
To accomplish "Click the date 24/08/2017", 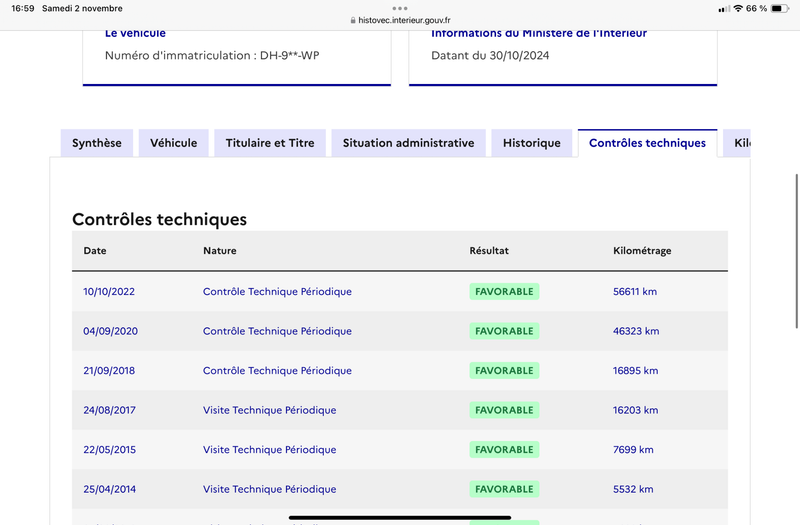I will (x=110, y=410).
